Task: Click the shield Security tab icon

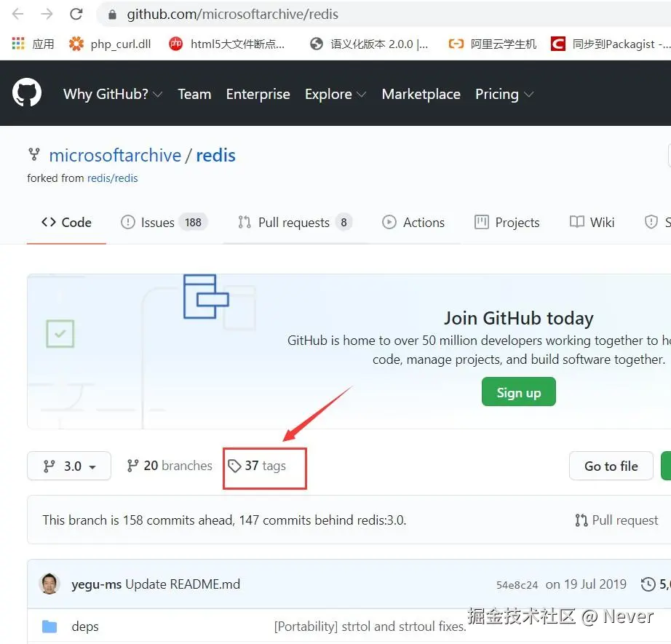Action: pyautogui.click(x=651, y=222)
